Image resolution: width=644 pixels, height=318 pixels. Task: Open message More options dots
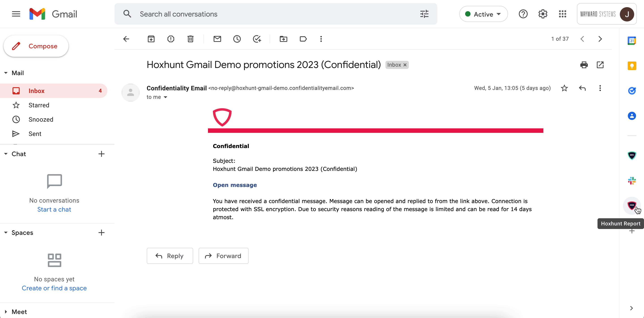600,88
